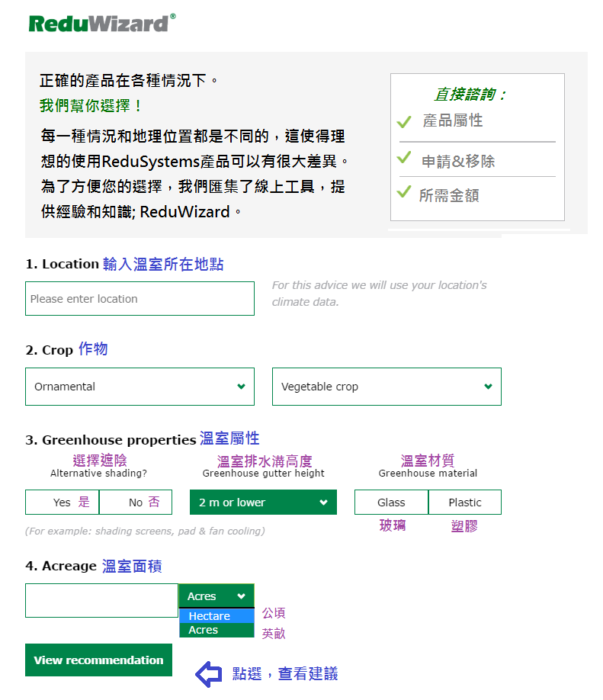The height and width of the screenshot is (700, 603).
Task: Click the 直接諮詢 heading
Action: (x=470, y=95)
